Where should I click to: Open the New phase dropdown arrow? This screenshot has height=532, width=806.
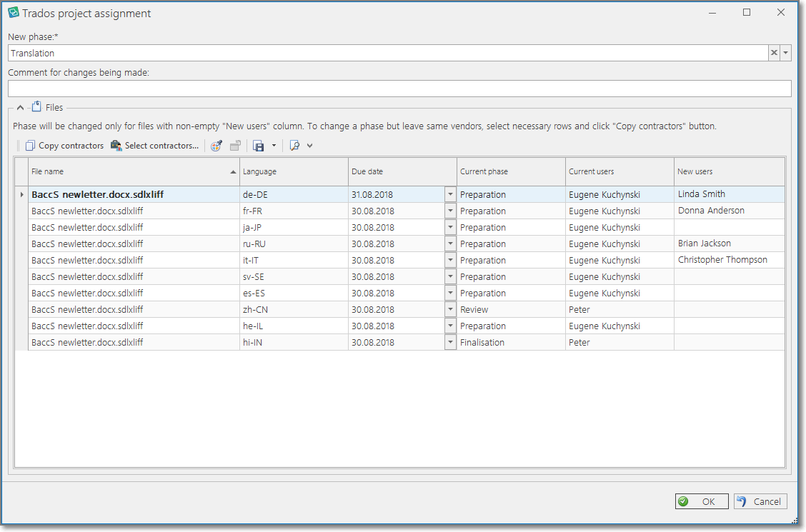point(785,53)
